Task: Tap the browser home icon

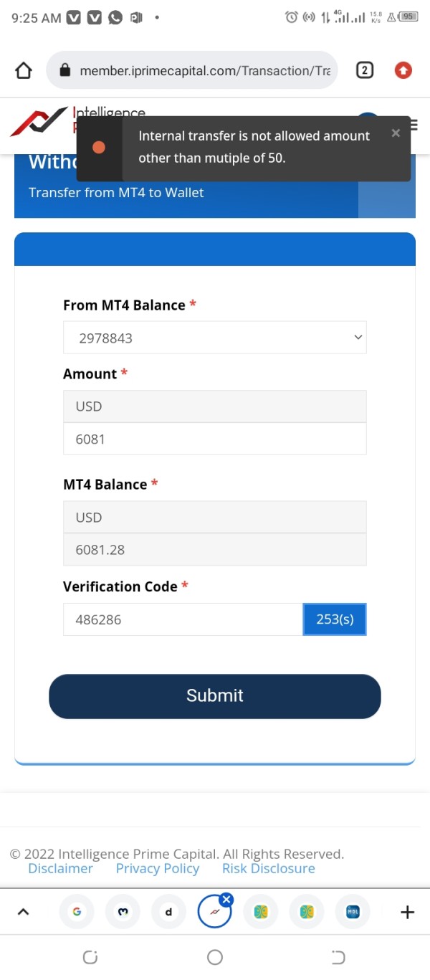Action: click(x=24, y=70)
